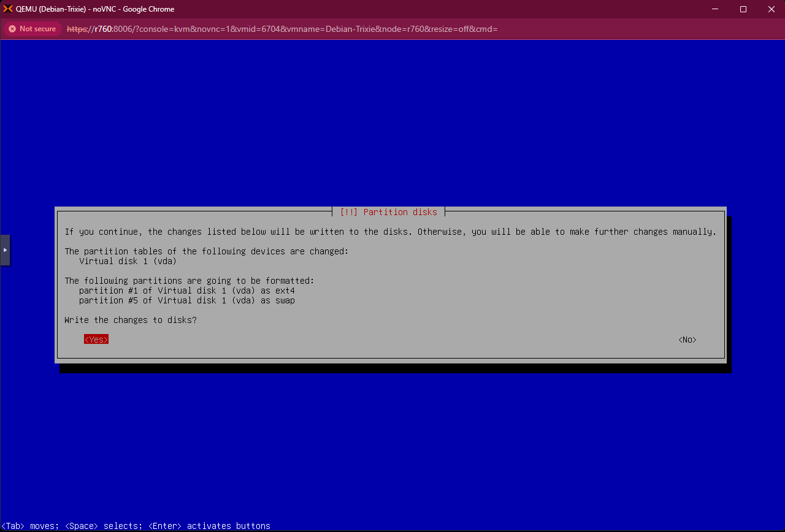Viewport: 785px width, 532px height.
Task: Open the Not secure site information badge
Action: (32, 29)
